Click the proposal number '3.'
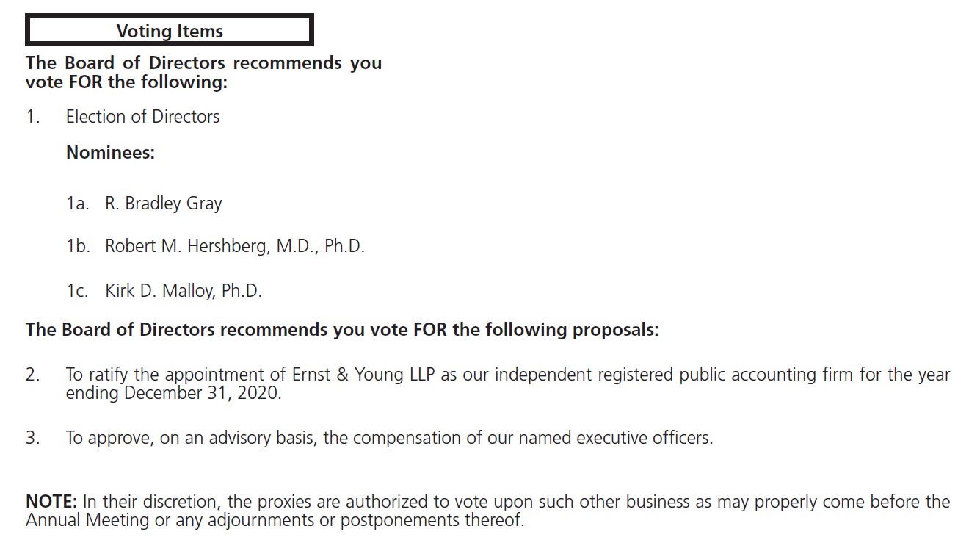The height and width of the screenshot is (551, 980). pos(33,438)
